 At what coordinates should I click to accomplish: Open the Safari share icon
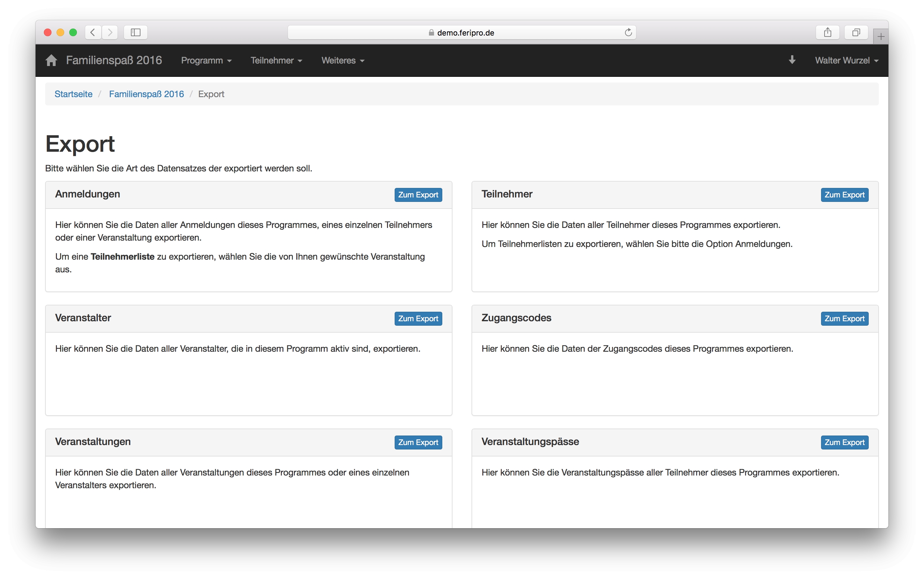827,33
